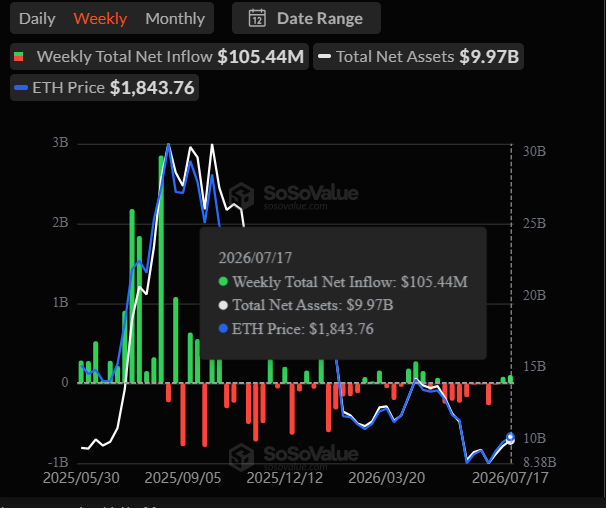
Task: Click tooltip ETH Price: $1,843.76
Action: click(x=296, y=329)
